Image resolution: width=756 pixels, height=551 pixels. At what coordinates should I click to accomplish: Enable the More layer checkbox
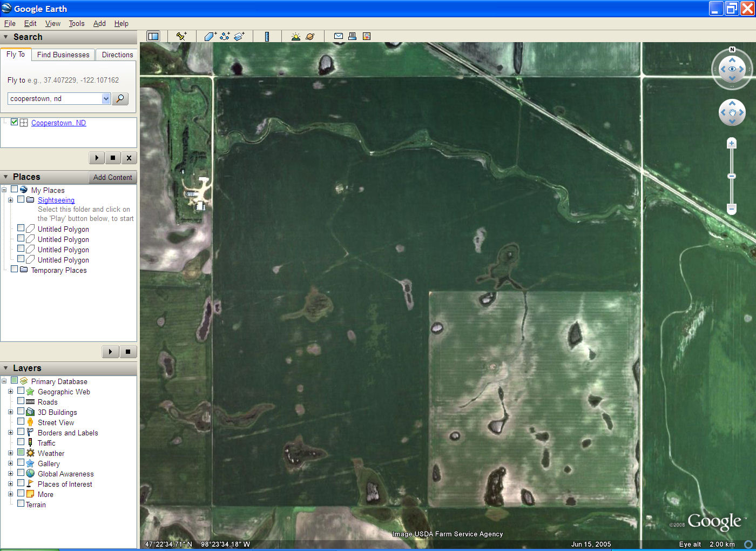(x=21, y=493)
